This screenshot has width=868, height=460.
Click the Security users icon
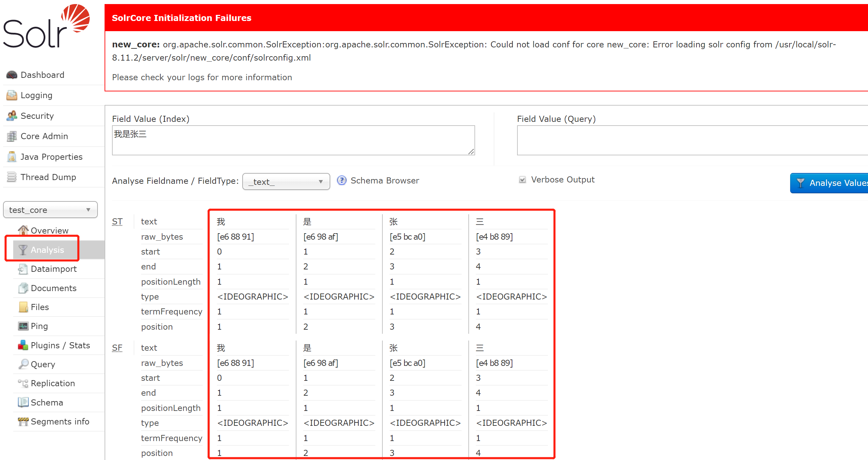(12, 116)
